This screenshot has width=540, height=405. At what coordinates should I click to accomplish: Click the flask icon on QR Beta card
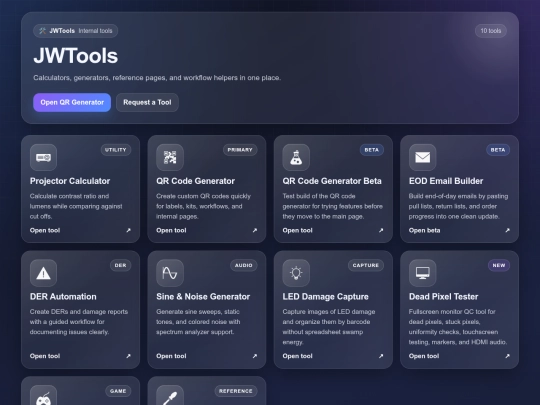(x=296, y=157)
